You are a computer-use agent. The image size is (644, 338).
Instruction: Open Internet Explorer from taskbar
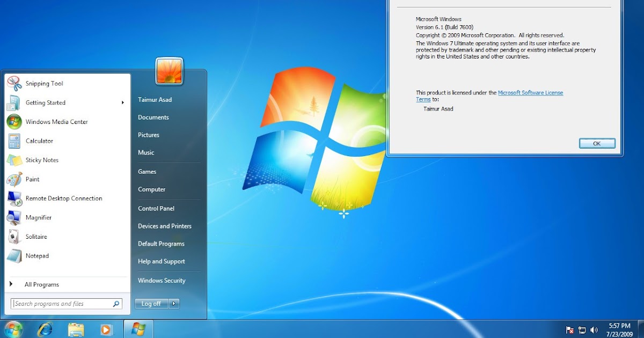click(45, 329)
